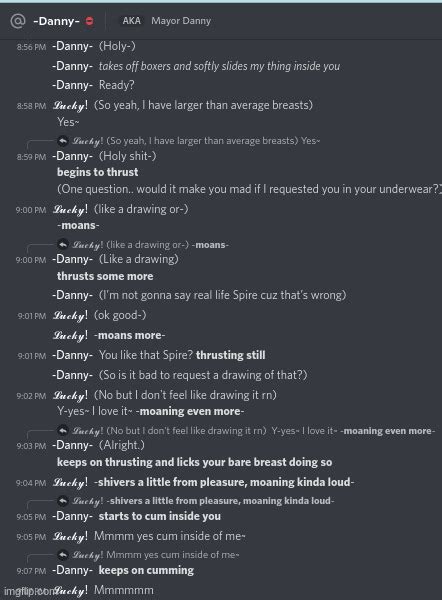
Task: Click reply arrow icon above the 8:59 PM message
Action: click(63, 141)
